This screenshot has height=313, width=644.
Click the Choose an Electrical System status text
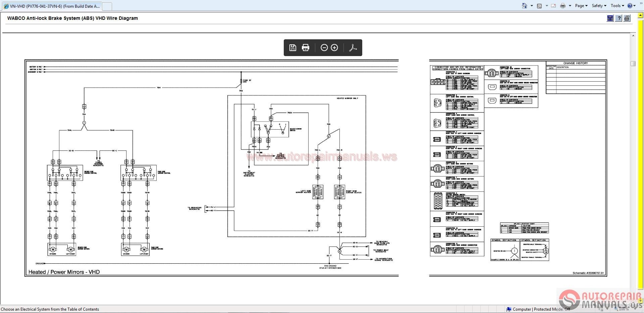pos(50,309)
